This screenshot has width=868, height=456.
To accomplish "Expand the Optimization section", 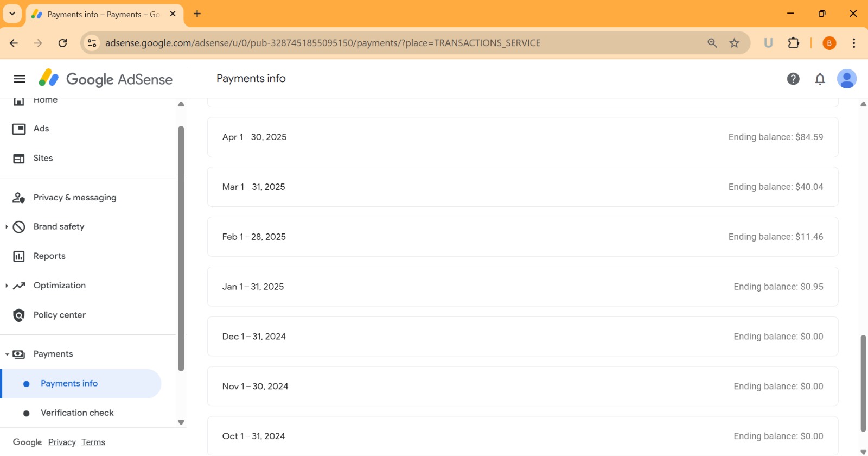I will (7, 286).
